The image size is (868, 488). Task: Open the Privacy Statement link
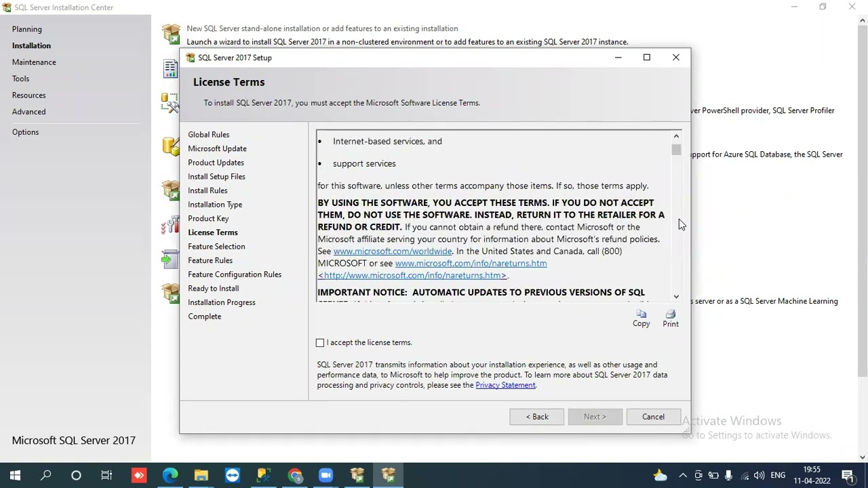[x=505, y=385]
